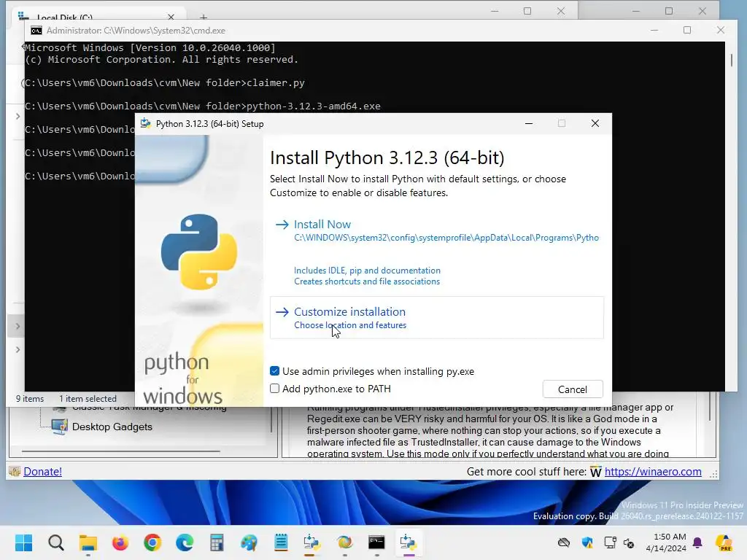Click the Winaero tree horizontal scrollbar
Image resolution: width=747 pixels, height=560 pixels.
[121, 451]
